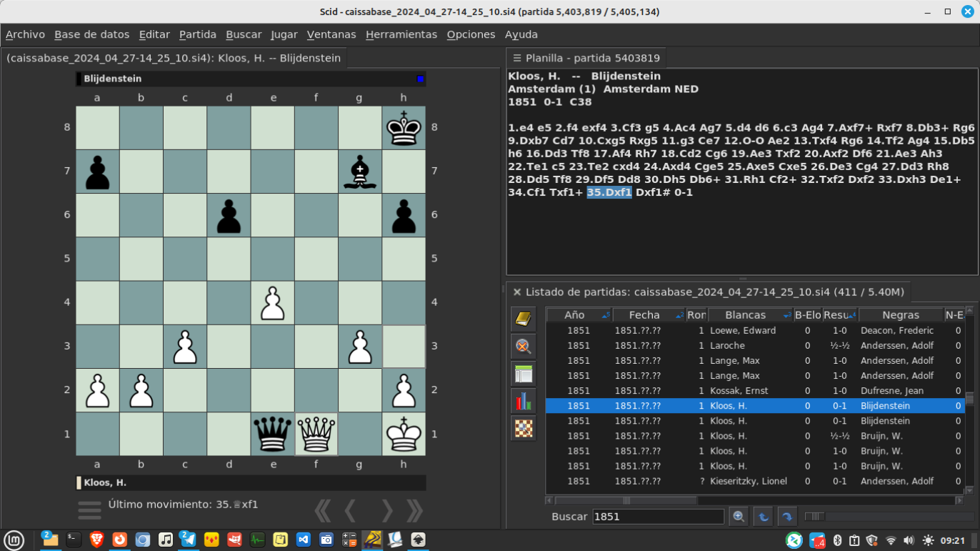Sort game list by B-Elo column

(807, 315)
